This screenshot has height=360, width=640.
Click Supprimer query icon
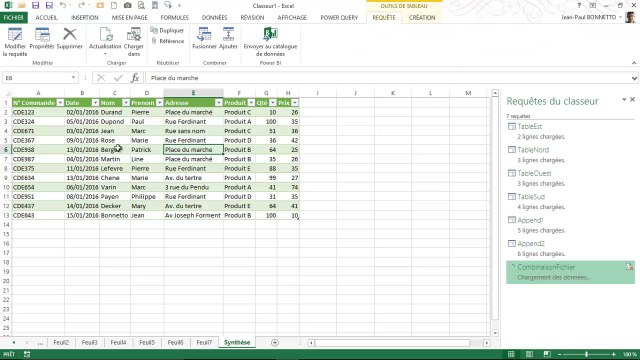pyautogui.click(x=70, y=35)
